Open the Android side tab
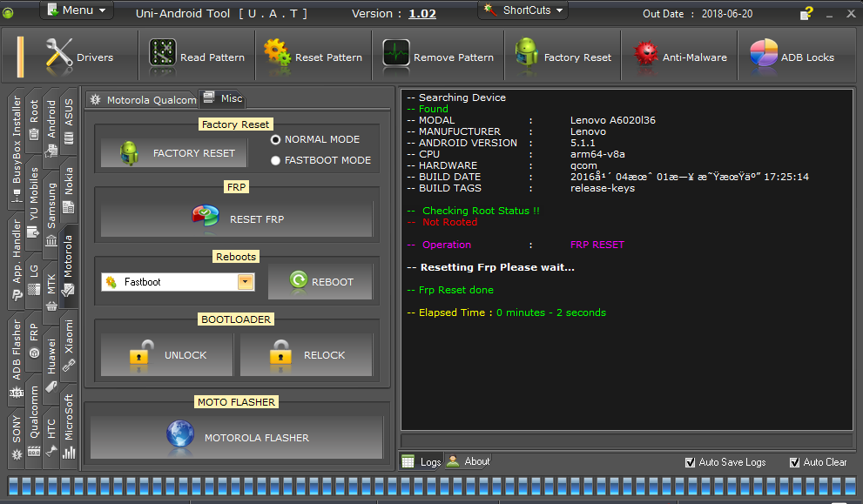The width and height of the screenshot is (863, 504). [x=51, y=127]
